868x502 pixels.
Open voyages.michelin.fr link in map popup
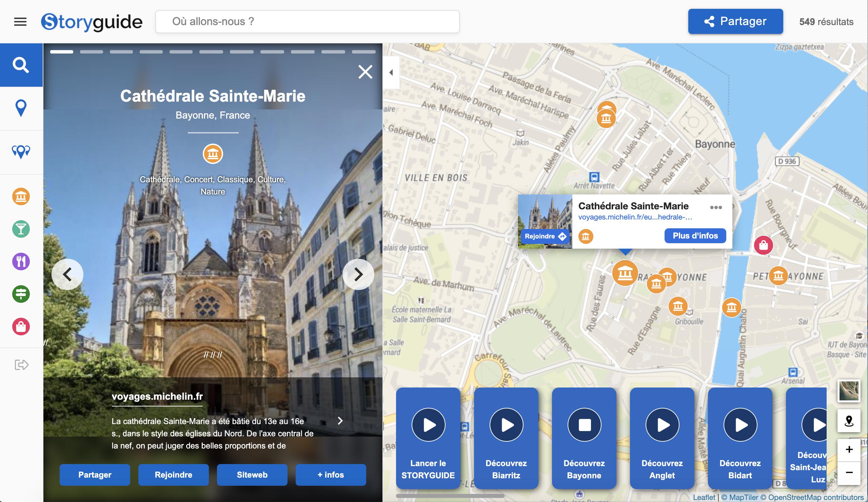pos(635,217)
